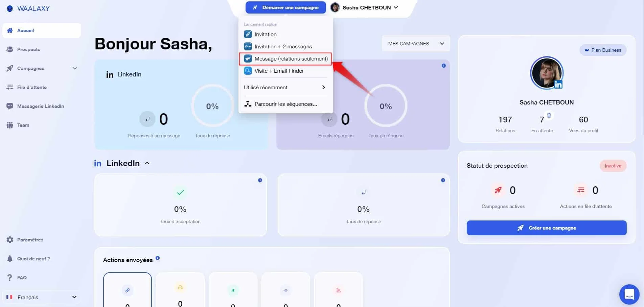Click the Visite + Email Finder magnifier icon
The height and width of the screenshot is (307, 644).
click(x=248, y=71)
